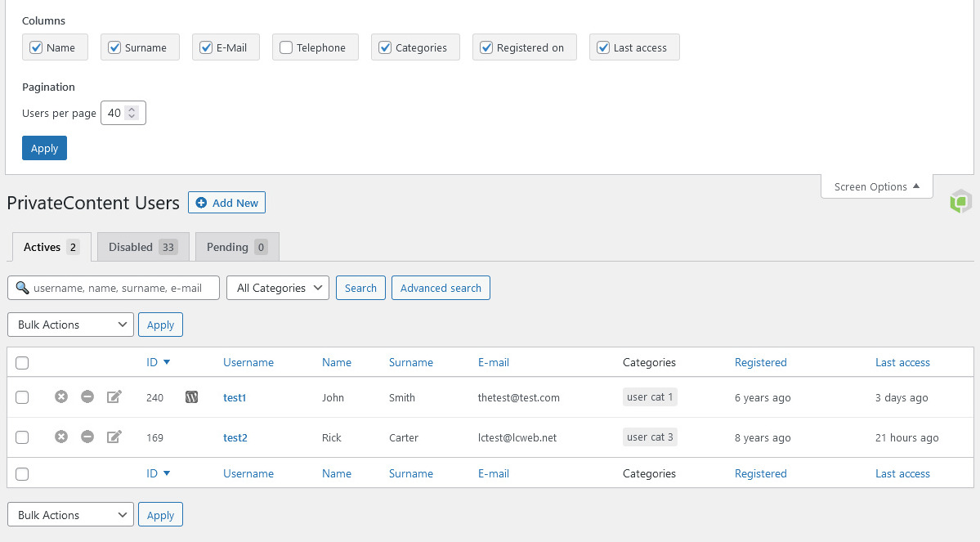Click the Add New user button
Viewport: 980px width, 542px height.
[x=226, y=203]
